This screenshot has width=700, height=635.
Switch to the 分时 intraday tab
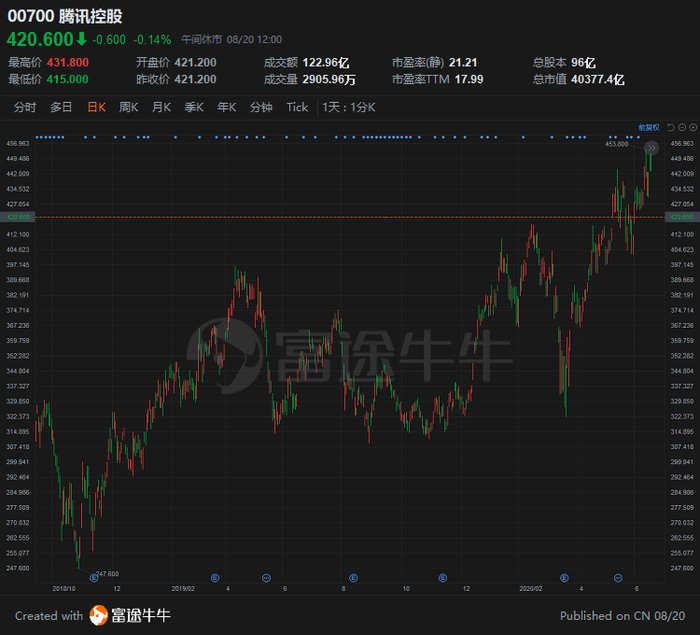click(25, 107)
